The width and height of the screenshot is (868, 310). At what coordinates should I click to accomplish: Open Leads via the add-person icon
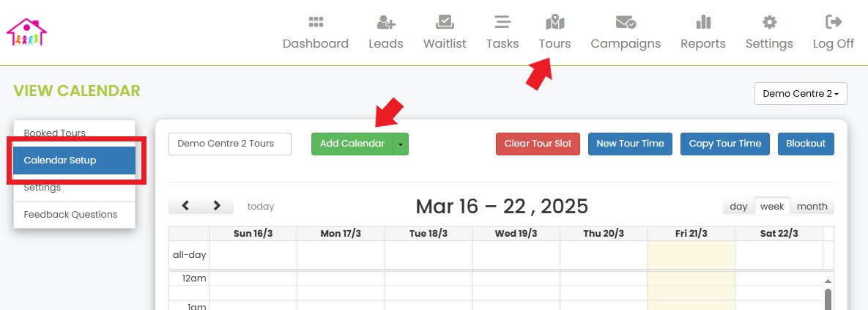pyautogui.click(x=386, y=22)
